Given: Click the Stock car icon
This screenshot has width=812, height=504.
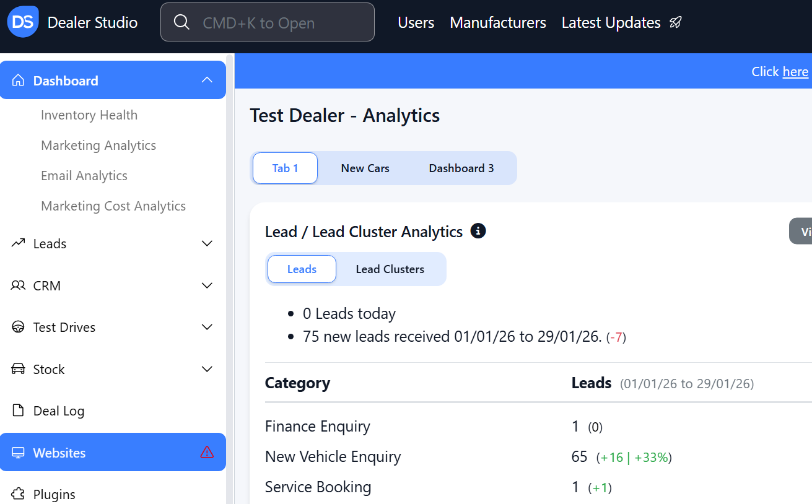Looking at the screenshot, I should pos(19,369).
